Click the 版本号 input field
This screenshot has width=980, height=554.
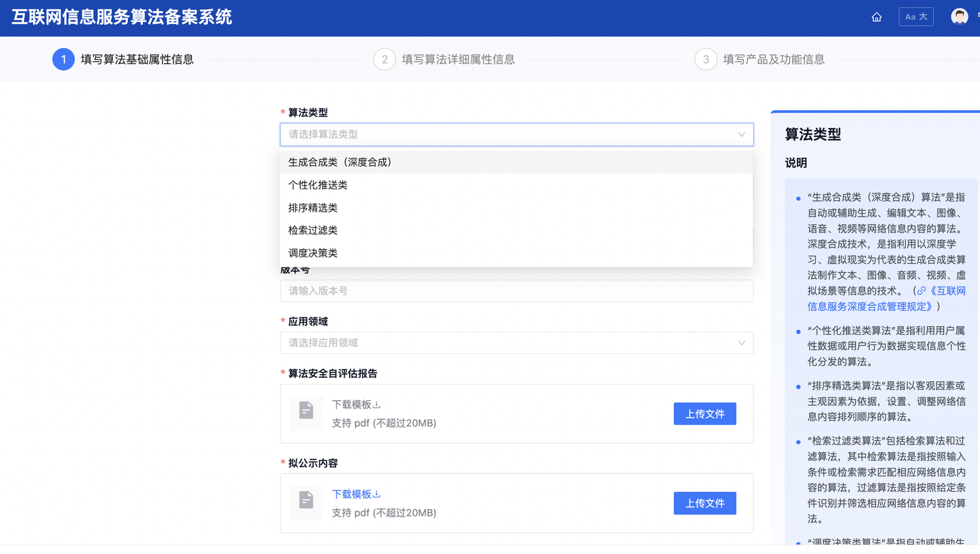coord(516,291)
